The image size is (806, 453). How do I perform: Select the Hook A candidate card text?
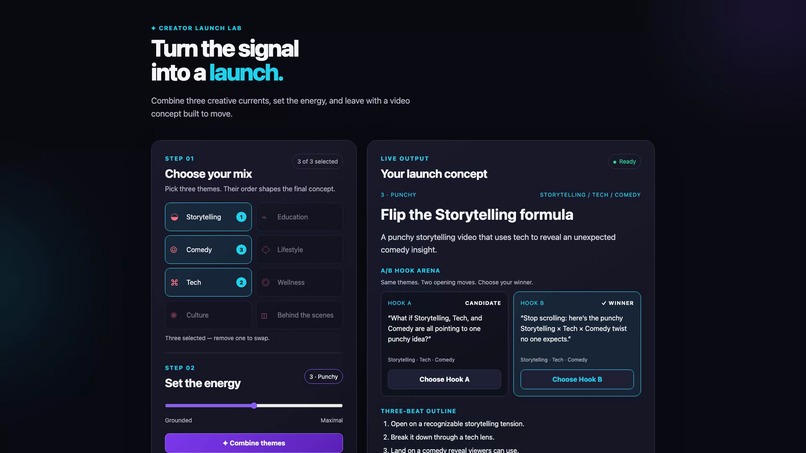pyautogui.click(x=435, y=329)
